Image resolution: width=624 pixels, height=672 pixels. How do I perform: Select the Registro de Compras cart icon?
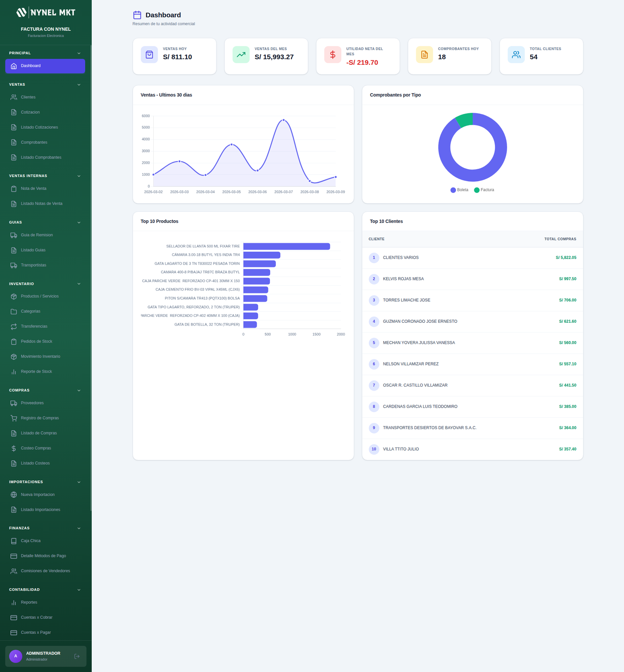[14, 418]
